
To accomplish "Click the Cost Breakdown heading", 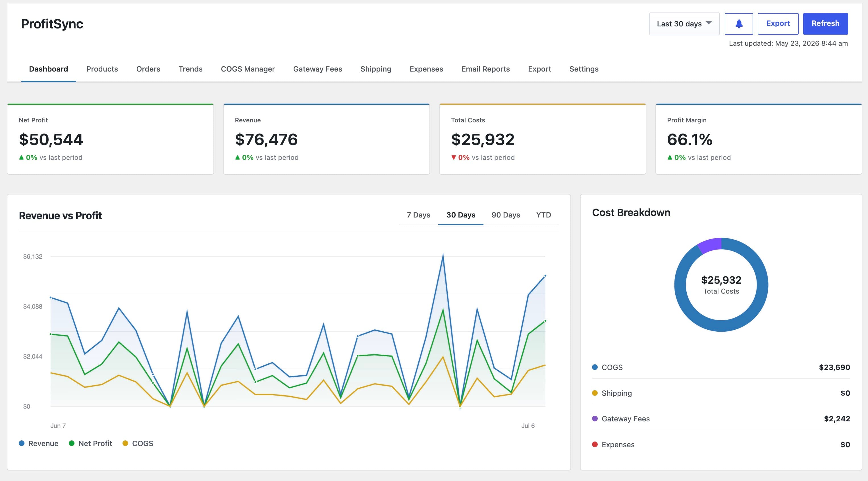I will click(x=631, y=213).
